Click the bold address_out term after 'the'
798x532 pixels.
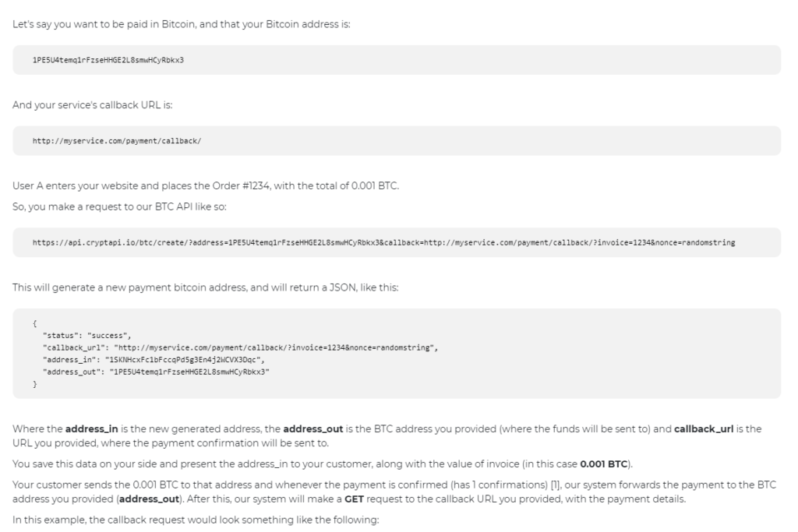313,428
